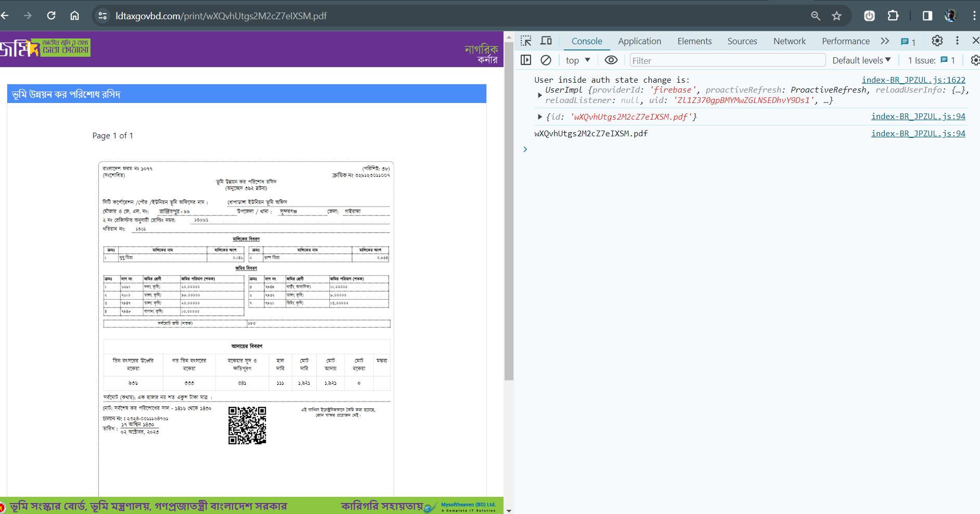The width and height of the screenshot is (980, 514).
Task: Open Performance tab
Action: coord(845,41)
